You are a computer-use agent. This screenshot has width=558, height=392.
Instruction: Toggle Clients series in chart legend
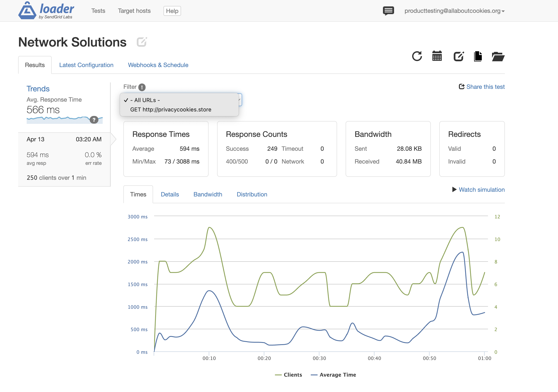point(288,375)
